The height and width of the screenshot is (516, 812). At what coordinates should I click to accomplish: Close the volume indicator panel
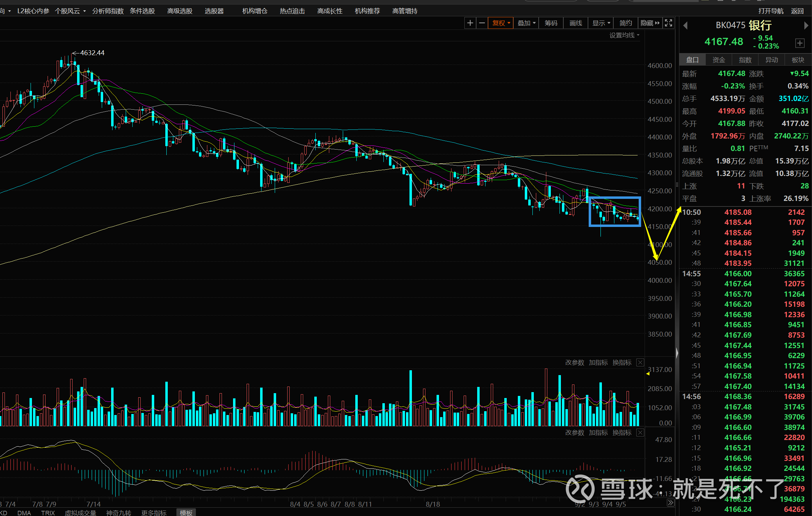pyautogui.click(x=640, y=363)
